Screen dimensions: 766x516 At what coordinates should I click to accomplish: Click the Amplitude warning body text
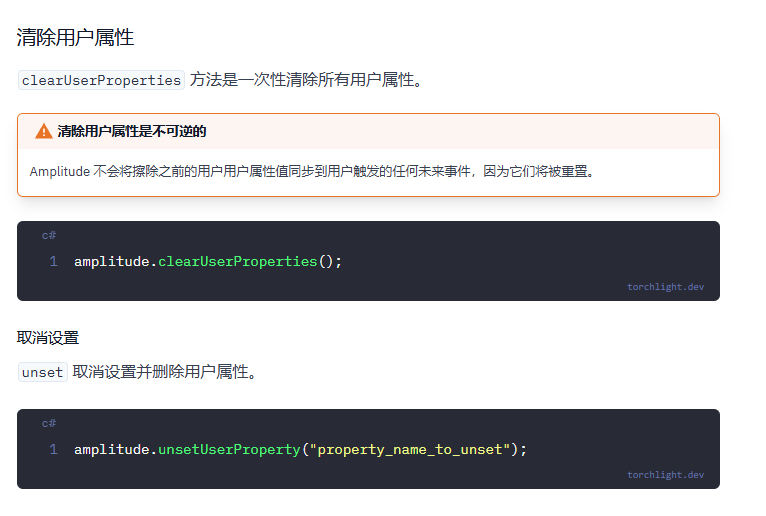pyautogui.click(x=312, y=172)
